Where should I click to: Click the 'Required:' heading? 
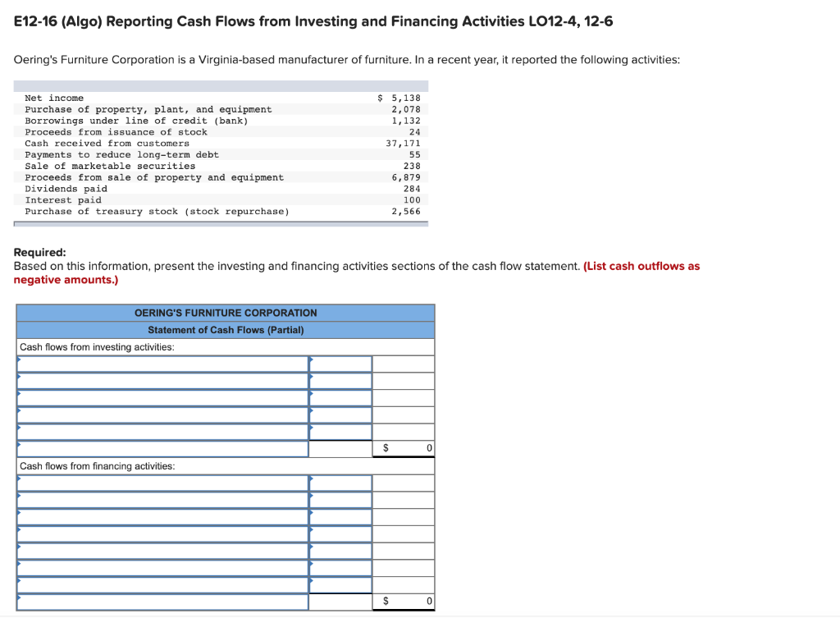39,252
